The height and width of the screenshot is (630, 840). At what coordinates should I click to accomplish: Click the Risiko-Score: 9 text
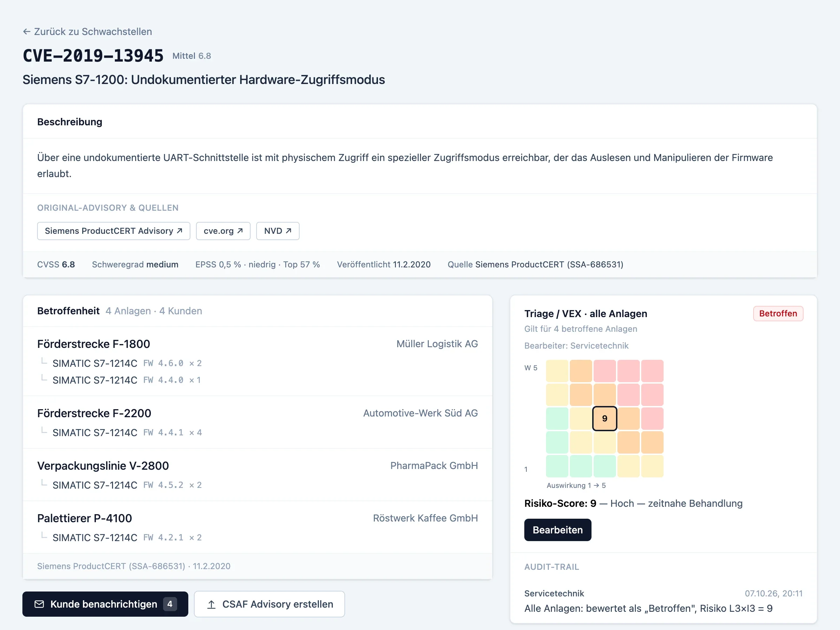(560, 503)
